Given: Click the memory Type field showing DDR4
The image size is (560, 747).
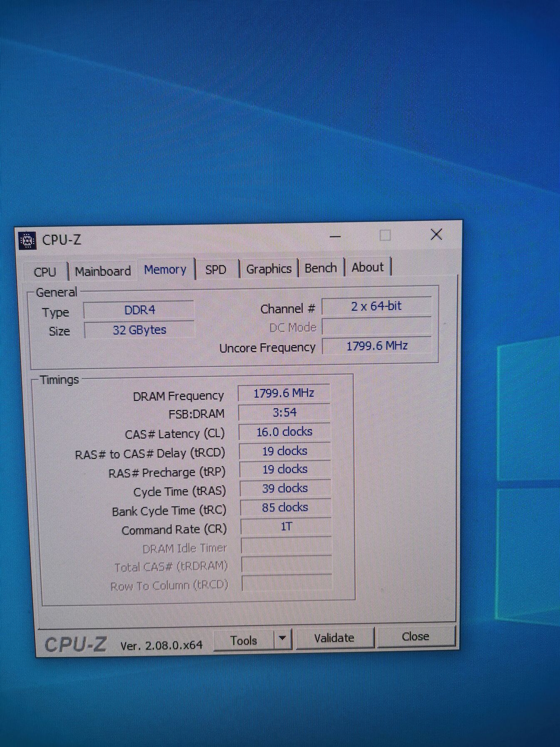Looking at the screenshot, I should click(x=139, y=310).
